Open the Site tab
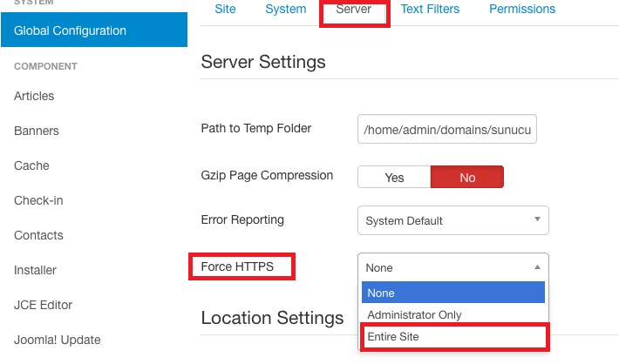This screenshot has height=364, width=619. [225, 9]
